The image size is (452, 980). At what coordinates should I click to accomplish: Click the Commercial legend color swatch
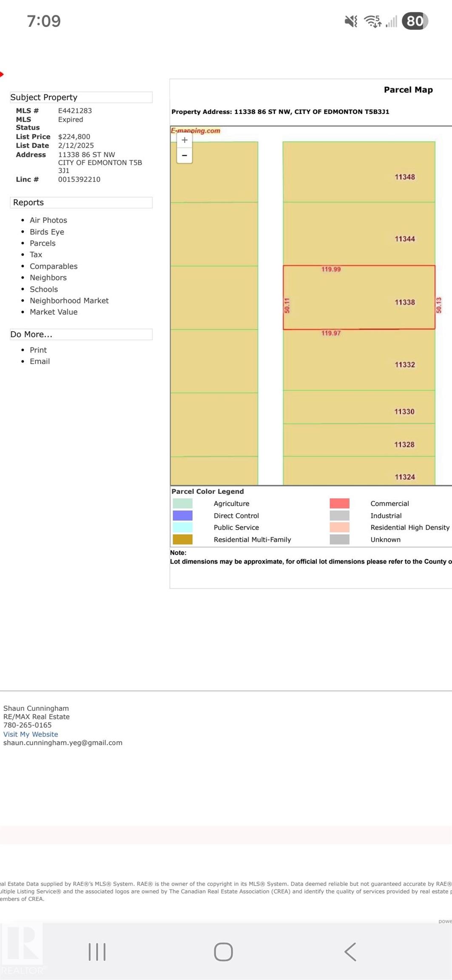[339, 504]
